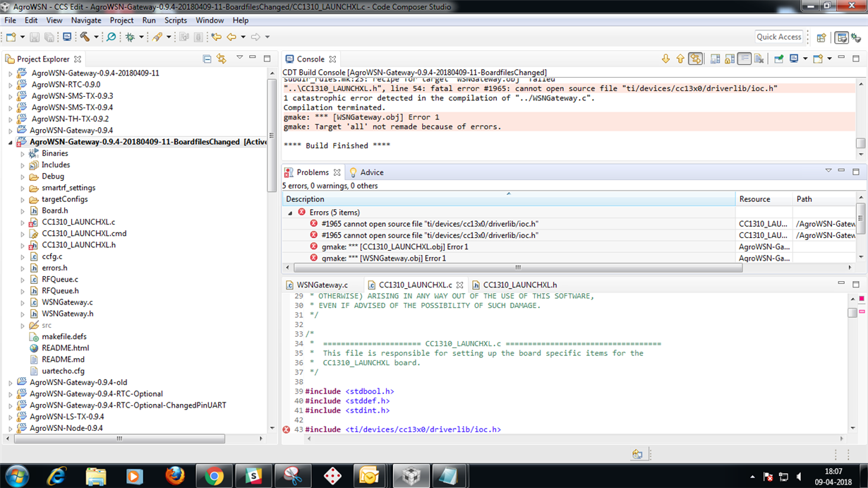This screenshot has width=868, height=488.
Task: Toggle Word Wrap in the console toolbar
Action: (744, 59)
